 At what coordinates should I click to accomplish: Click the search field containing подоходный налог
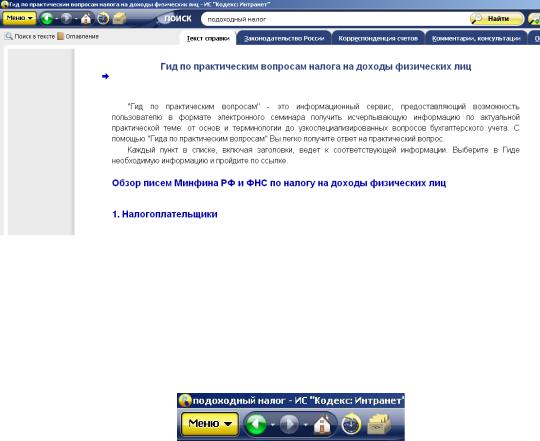(334, 19)
